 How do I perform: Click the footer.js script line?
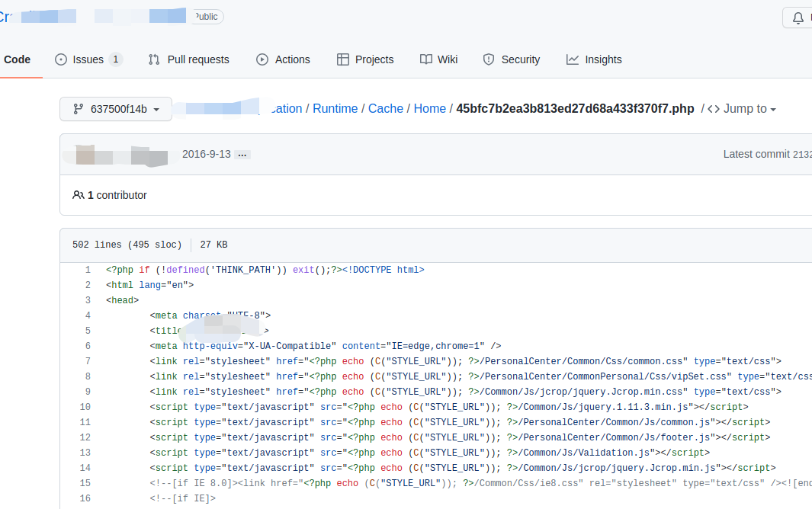460,437
